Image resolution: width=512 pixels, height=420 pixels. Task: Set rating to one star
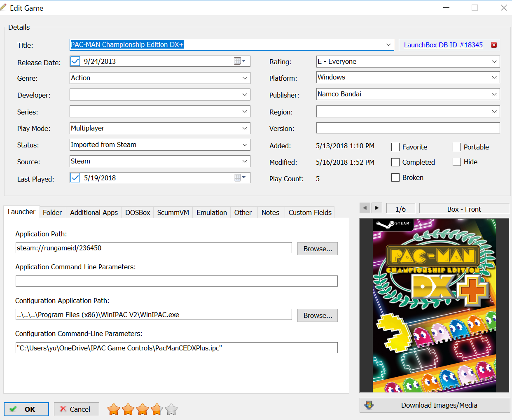(114, 409)
